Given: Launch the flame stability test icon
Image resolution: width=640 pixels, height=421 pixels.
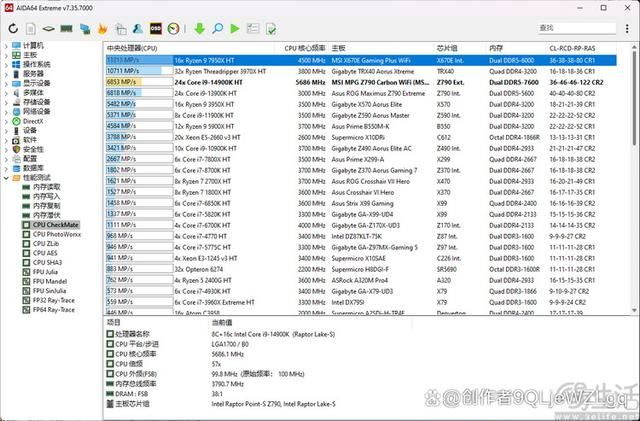Looking at the screenshot, I should point(102,29).
